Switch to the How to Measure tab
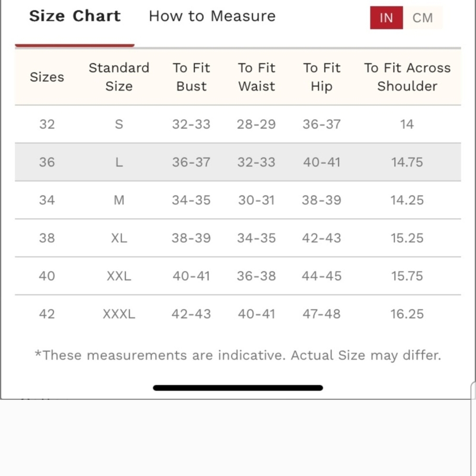The image size is (476, 476). [212, 16]
